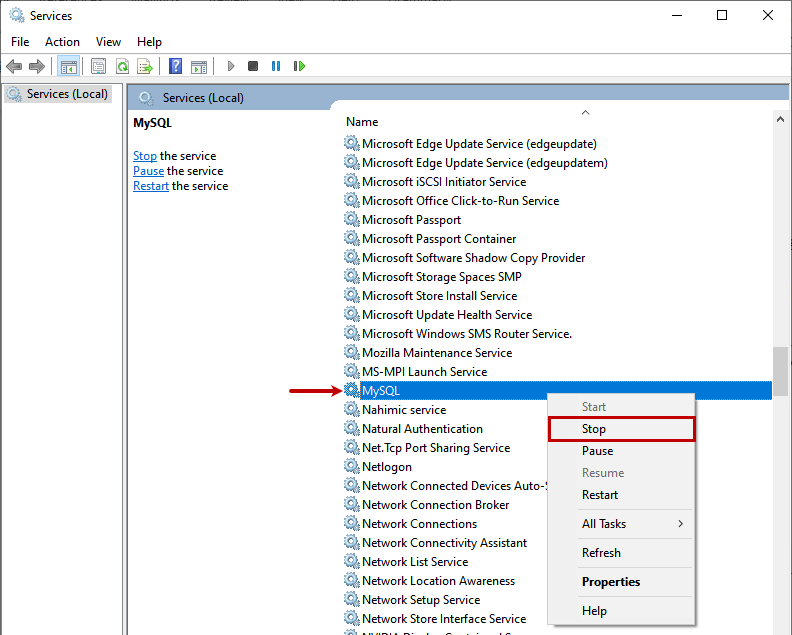
Task: Click the Stop the service link
Action: [145, 156]
